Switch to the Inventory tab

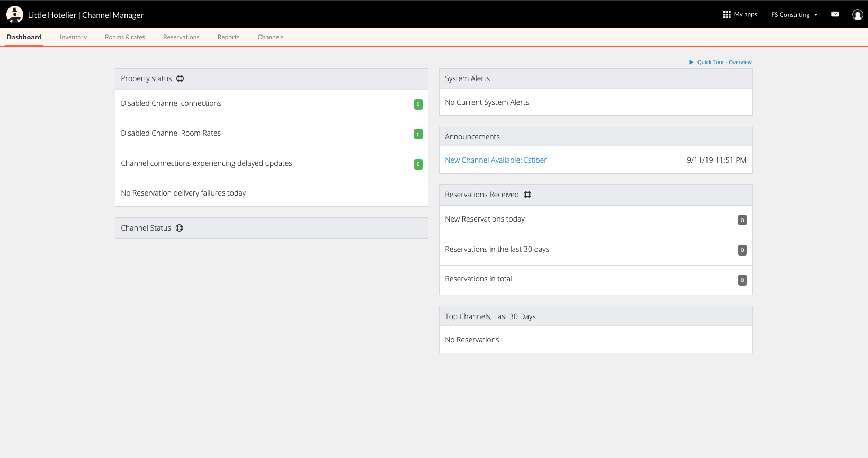coord(73,37)
